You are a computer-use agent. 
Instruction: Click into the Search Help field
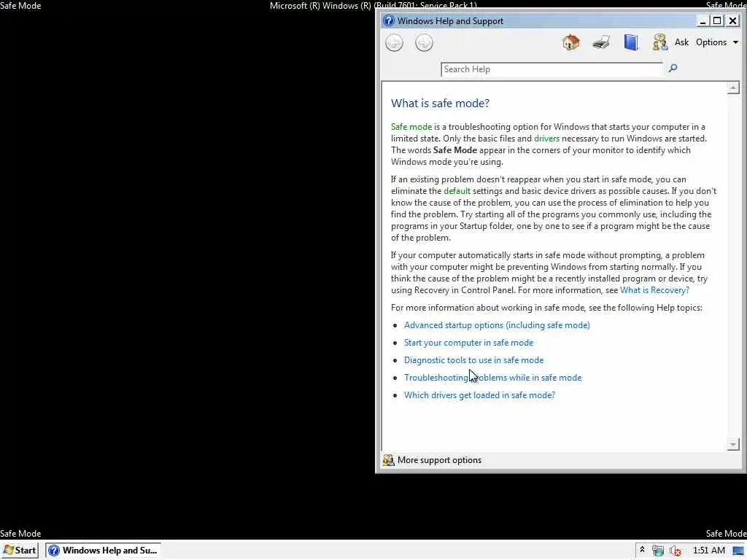coord(551,69)
